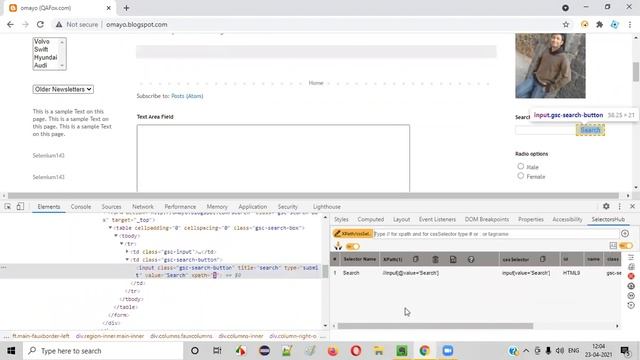The width and height of the screenshot is (640, 360).
Task: Open the Lighthouse tab
Action: point(327,207)
